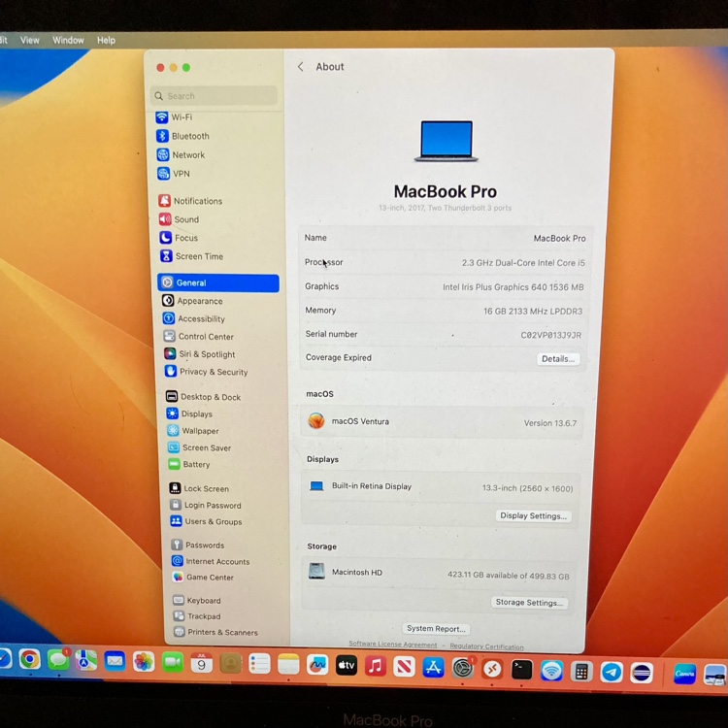Select Trackpad in sidebar

pos(197,616)
